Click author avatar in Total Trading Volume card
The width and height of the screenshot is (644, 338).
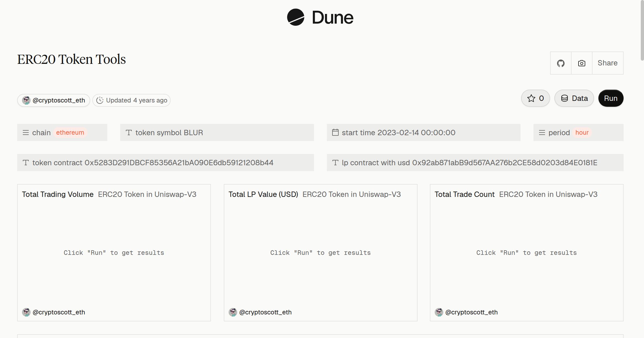pyautogui.click(x=26, y=312)
